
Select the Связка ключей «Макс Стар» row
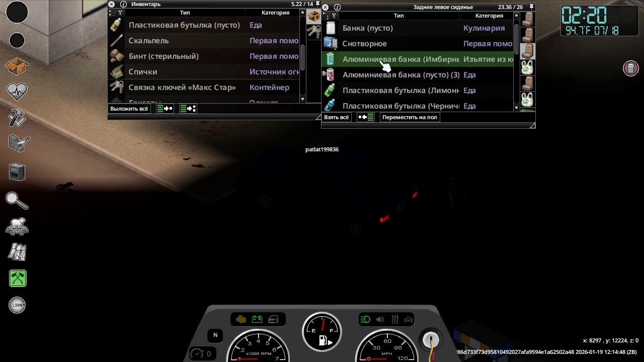click(204, 87)
